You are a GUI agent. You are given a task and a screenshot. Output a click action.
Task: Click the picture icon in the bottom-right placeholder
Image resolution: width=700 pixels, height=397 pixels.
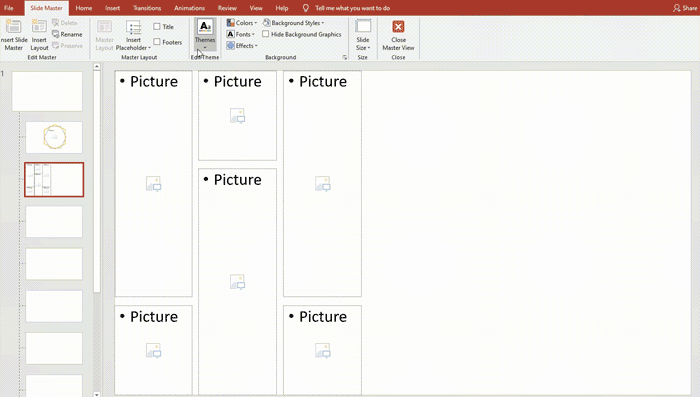(x=323, y=351)
